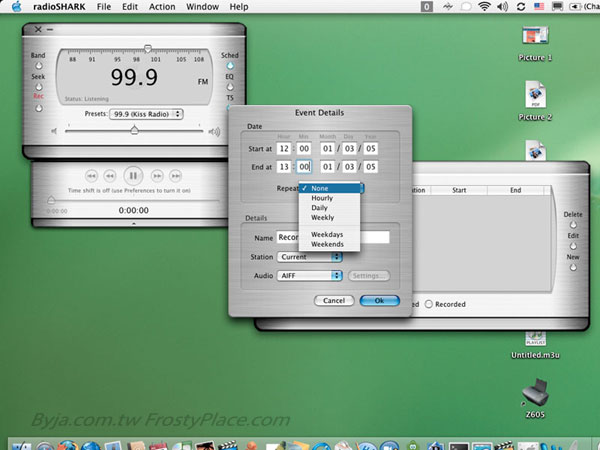Viewport: 600px width, 450px height.
Task: Select the Z605 printer desktop icon
Action: (535, 398)
